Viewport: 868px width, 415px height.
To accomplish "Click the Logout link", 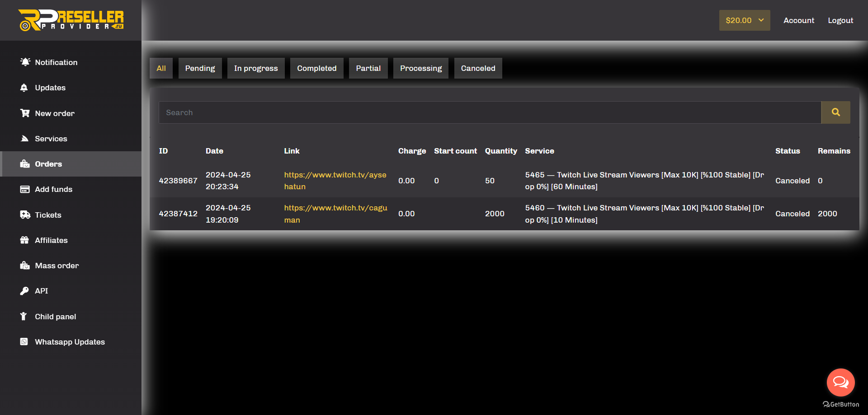I will [x=840, y=20].
